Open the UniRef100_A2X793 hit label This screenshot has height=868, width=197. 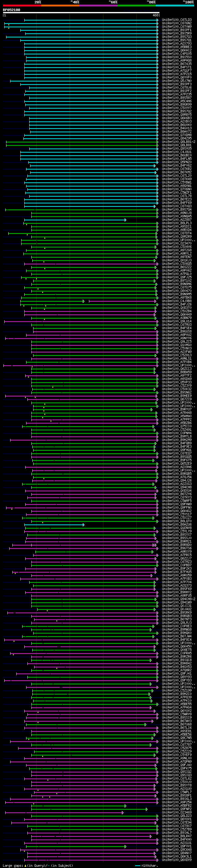[176, 44]
